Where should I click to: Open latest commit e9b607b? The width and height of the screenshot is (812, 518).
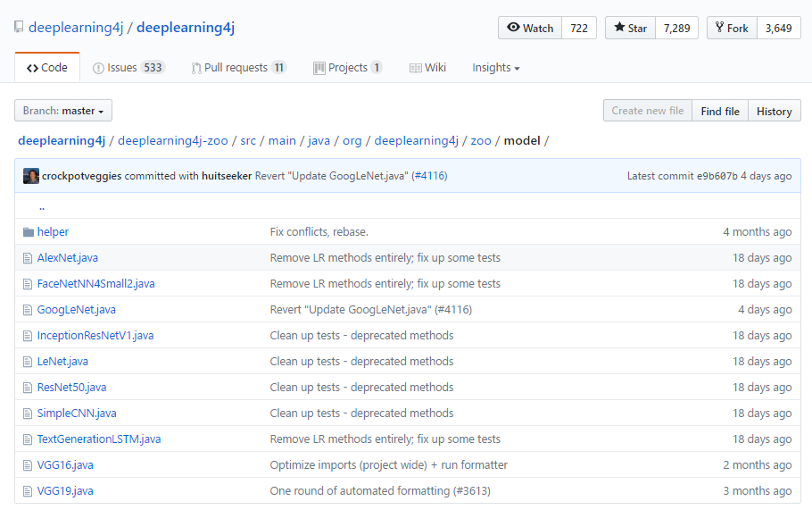(717, 176)
